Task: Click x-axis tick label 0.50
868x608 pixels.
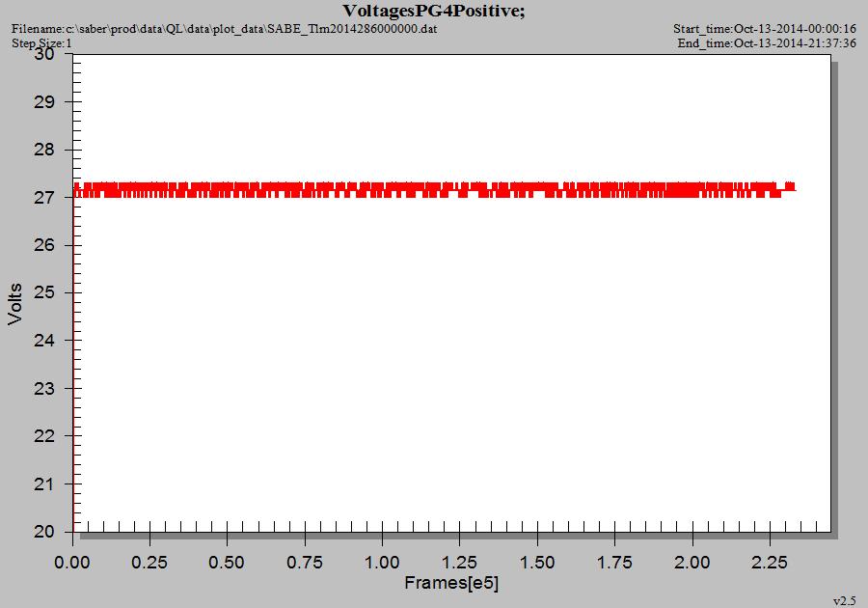Action: click(227, 563)
